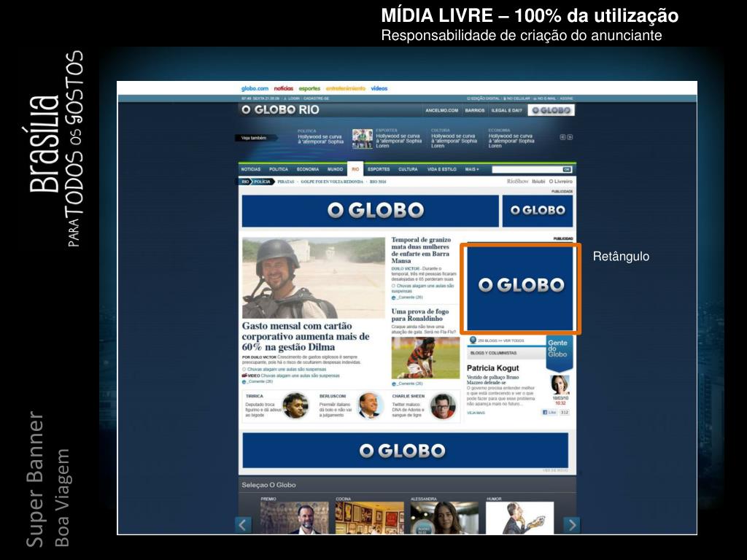Click the small O GLOBO banner beside top ad
Image resolution: width=747 pixels, height=560 pixels.
tap(538, 211)
